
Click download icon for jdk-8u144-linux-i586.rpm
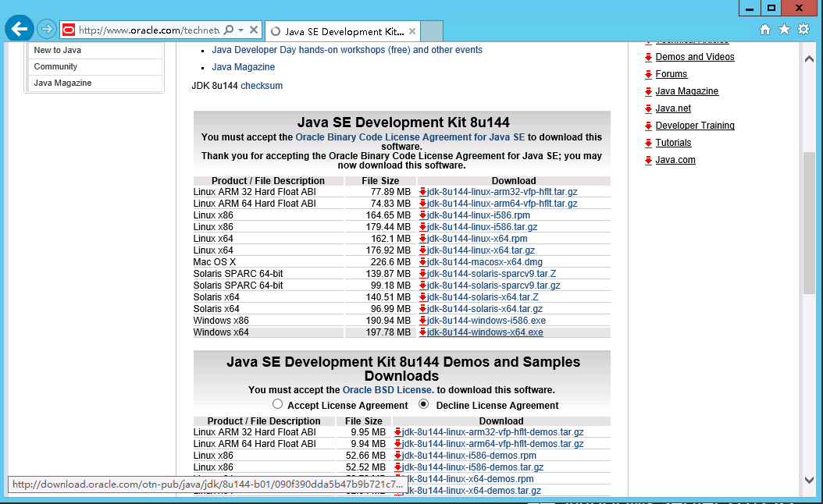pos(422,215)
